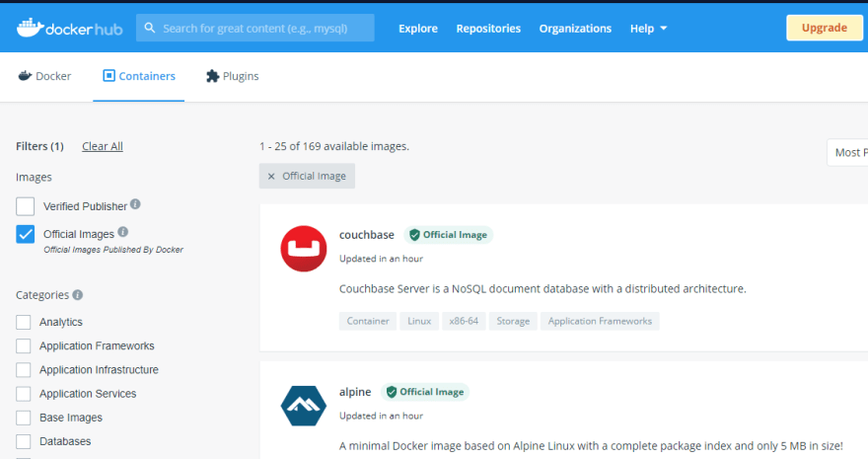The width and height of the screenshot is (868, 459).
Task: Switch to the Containers tab
Action: point(139,76)
